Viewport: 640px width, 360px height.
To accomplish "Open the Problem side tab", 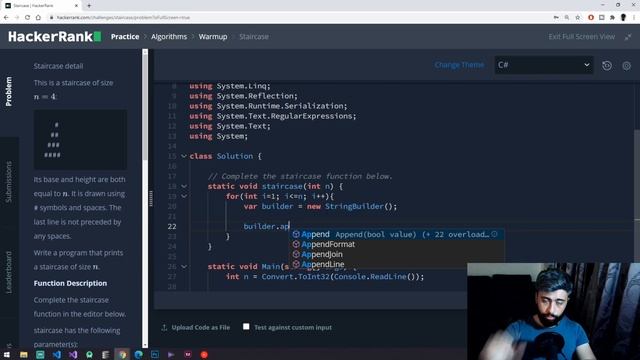I will tap(9, 91).
